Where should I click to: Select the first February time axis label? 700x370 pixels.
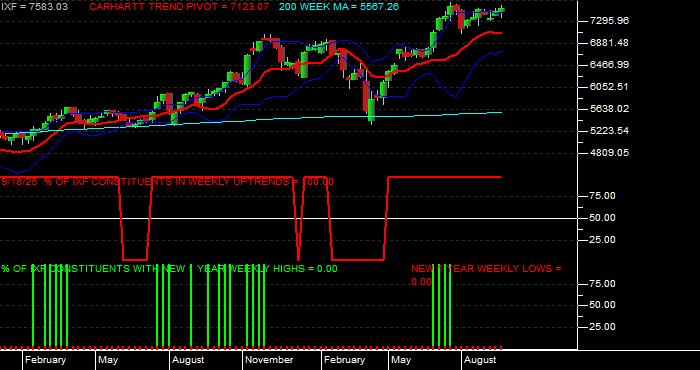[x=45, y=360]
